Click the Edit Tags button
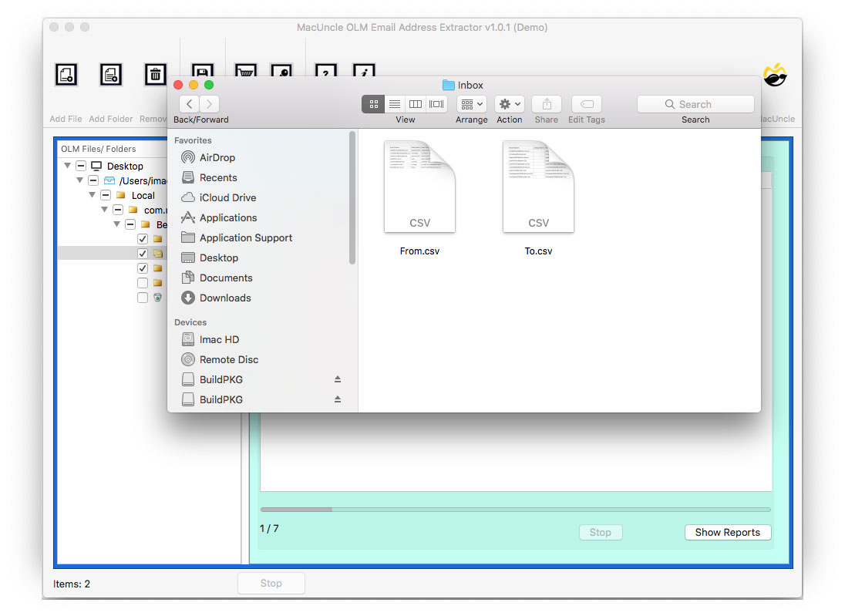Screen dimensions: 845x616 coord(587,104)
